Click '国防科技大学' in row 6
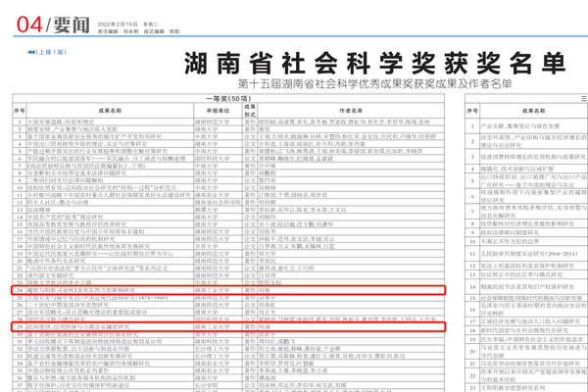The height and width of the screenshot is (392, 588). [x=212, y=159]
